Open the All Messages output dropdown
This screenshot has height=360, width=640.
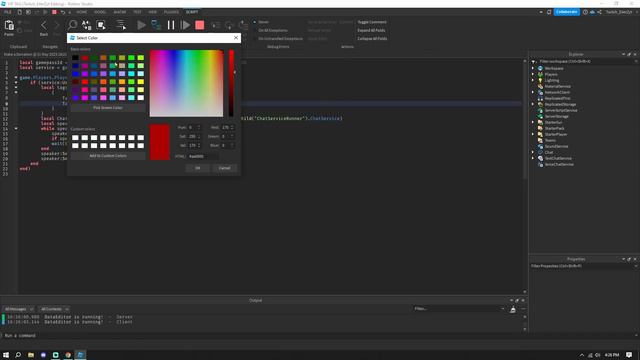point(19,309)
